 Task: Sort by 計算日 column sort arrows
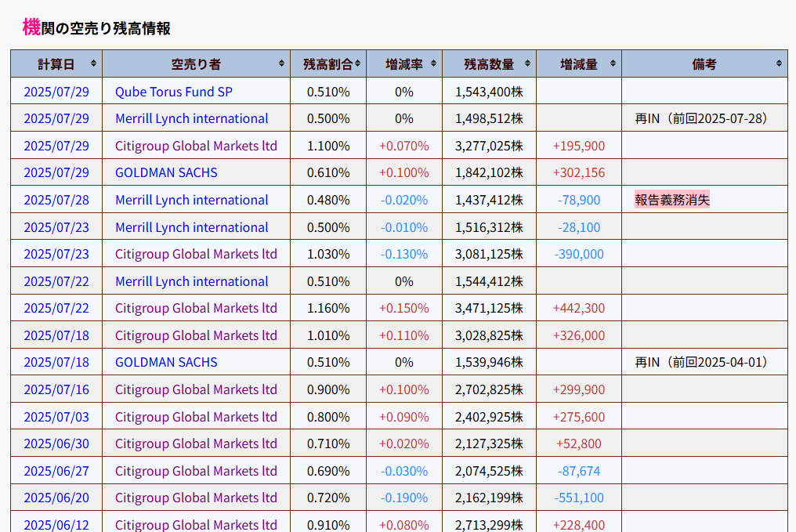coord(93,63)
